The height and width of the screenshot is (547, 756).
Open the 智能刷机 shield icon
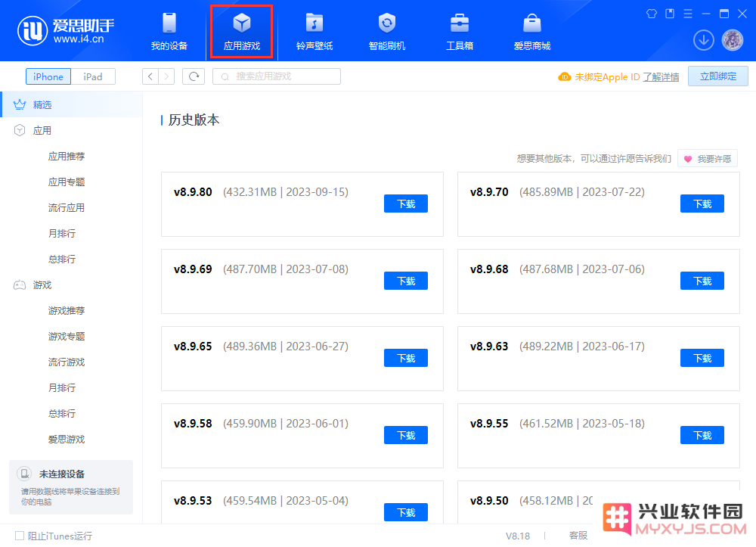point(386,23)
